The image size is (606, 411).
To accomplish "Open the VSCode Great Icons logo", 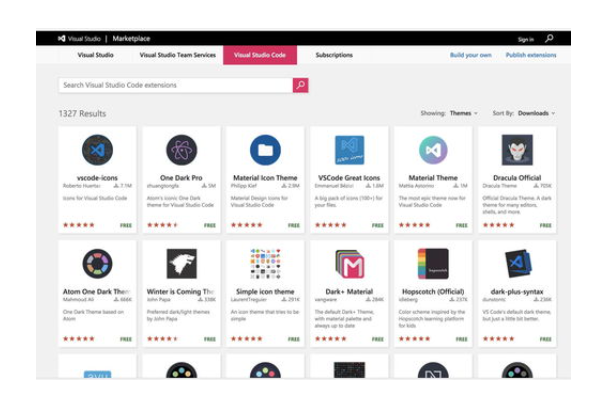I will coord(349,150).
